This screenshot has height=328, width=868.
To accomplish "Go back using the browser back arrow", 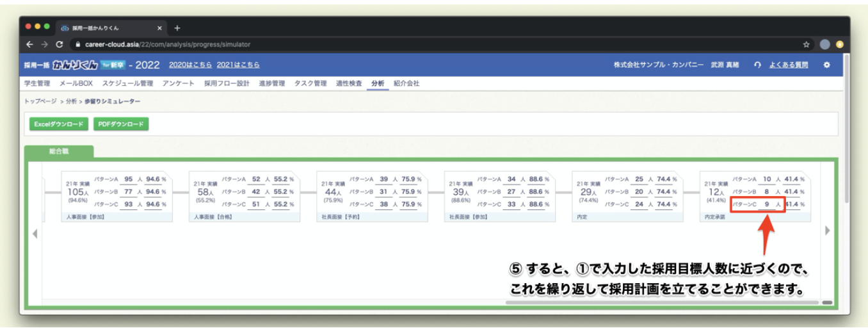I will [30, 44].
